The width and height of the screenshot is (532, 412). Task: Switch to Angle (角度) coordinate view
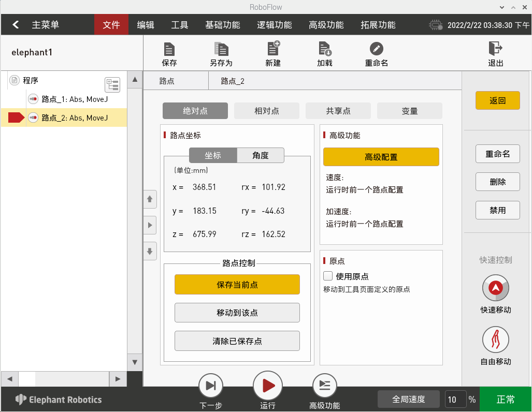260,155
